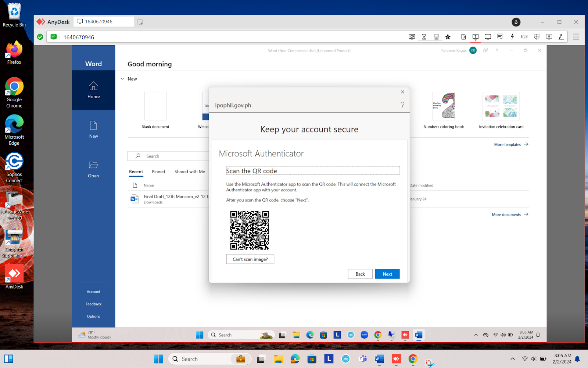Click remote weather widget 78°F Mostly cloudy
588x368 pixels.
94,335
